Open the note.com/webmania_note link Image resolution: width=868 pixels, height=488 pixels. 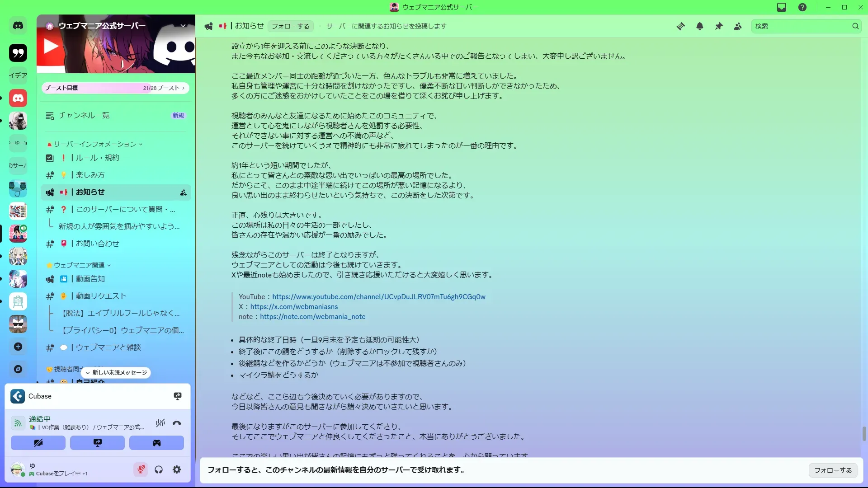tap(312, 317)
